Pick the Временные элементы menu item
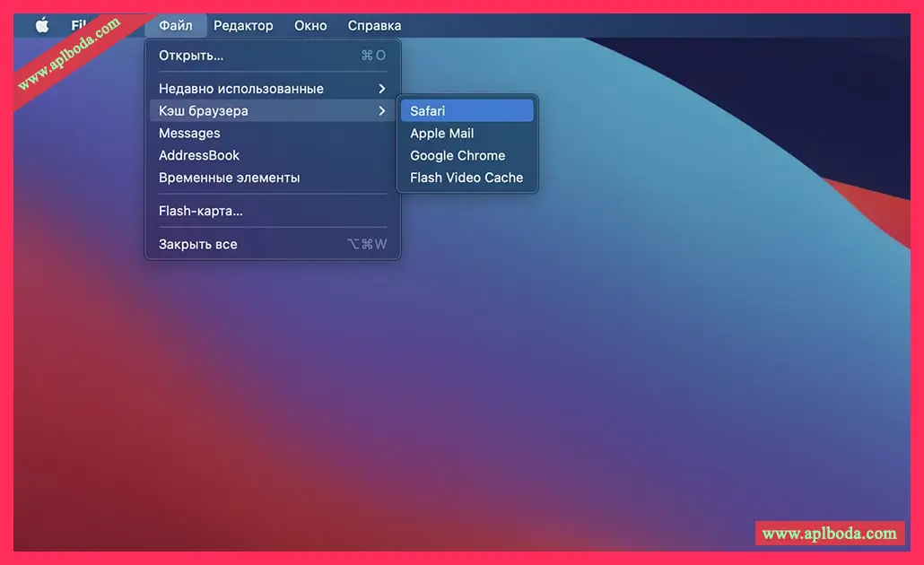The image size is (924, 565). 229,178
